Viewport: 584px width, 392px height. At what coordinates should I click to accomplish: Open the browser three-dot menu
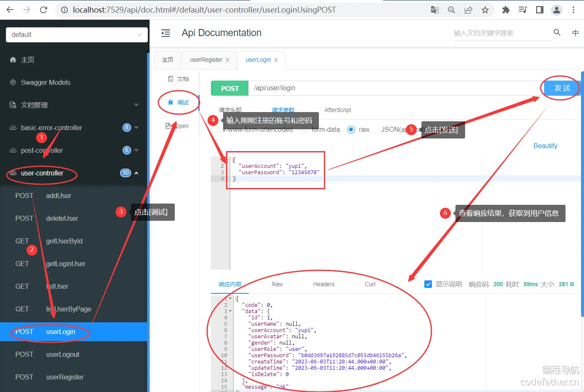[573, 10]
